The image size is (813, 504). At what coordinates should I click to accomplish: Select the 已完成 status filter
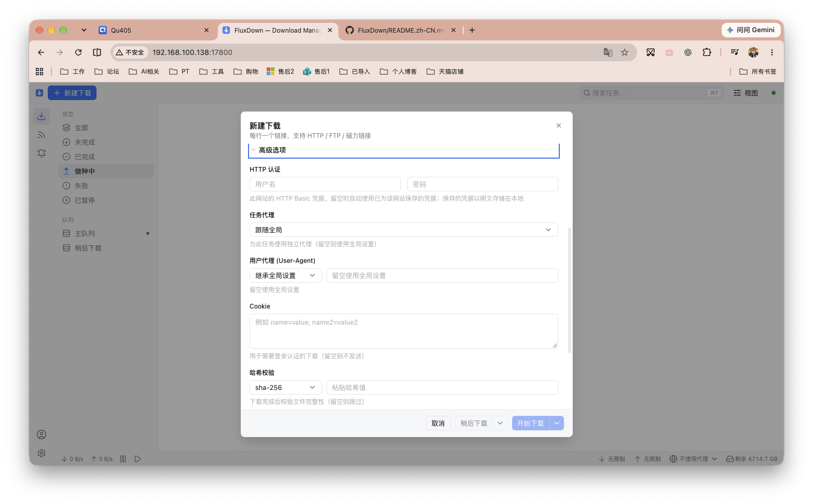(x=106, y=157)
